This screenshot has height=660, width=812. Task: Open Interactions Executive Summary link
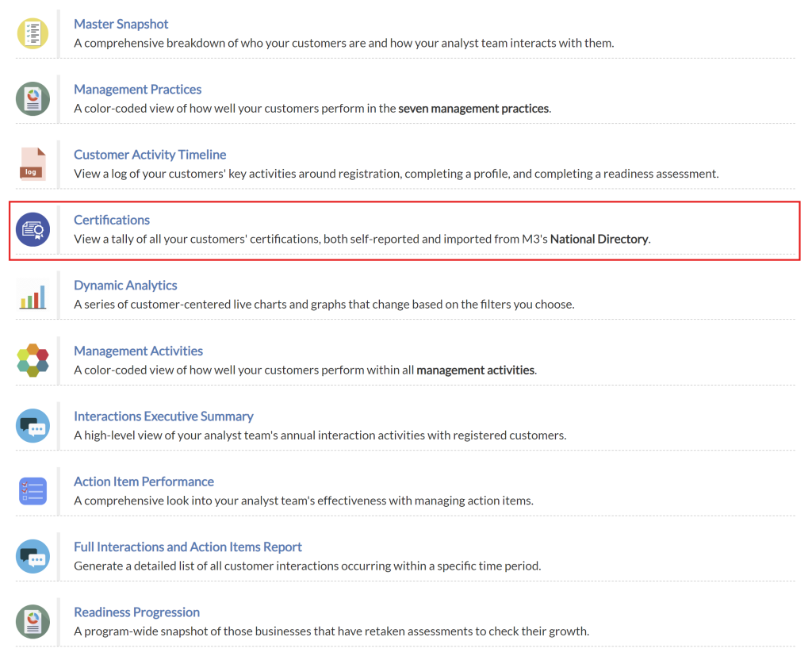click(163, 416)
